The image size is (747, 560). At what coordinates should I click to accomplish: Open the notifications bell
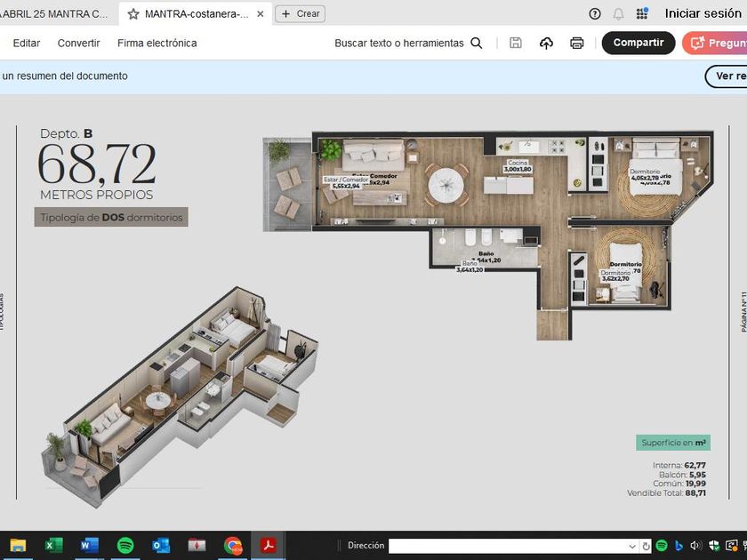tap(618, 13)
